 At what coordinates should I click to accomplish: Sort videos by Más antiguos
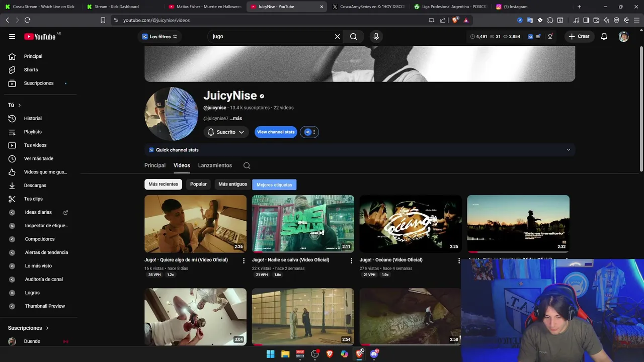[x=233, y=185]
